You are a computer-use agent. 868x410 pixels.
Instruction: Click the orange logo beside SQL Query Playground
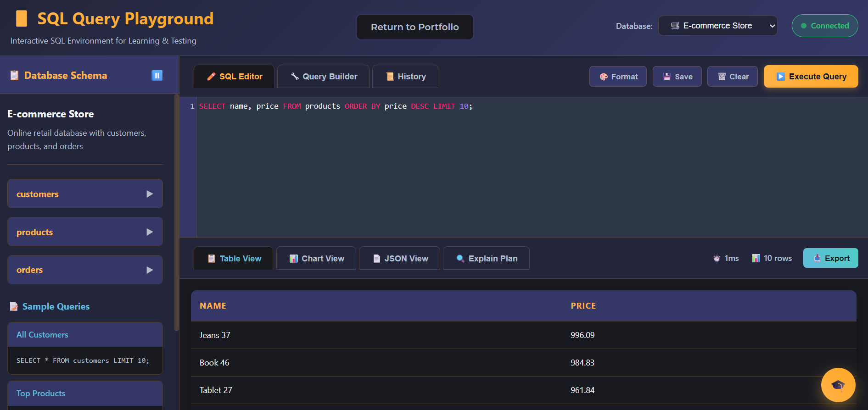[x=22, y=19]
